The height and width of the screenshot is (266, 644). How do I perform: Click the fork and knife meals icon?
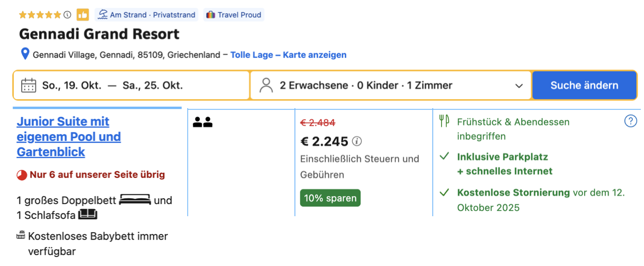click(x=444, y=121)
